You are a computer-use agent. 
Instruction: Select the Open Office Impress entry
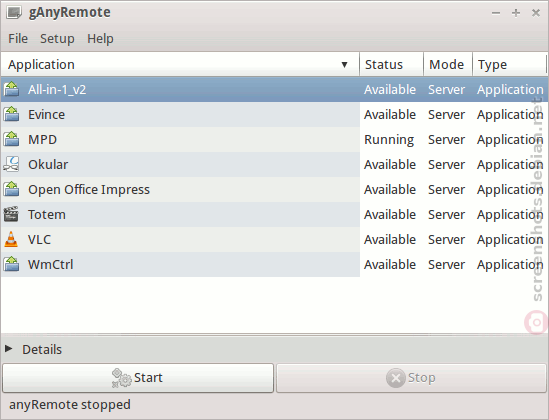click(x=89, y=190)
